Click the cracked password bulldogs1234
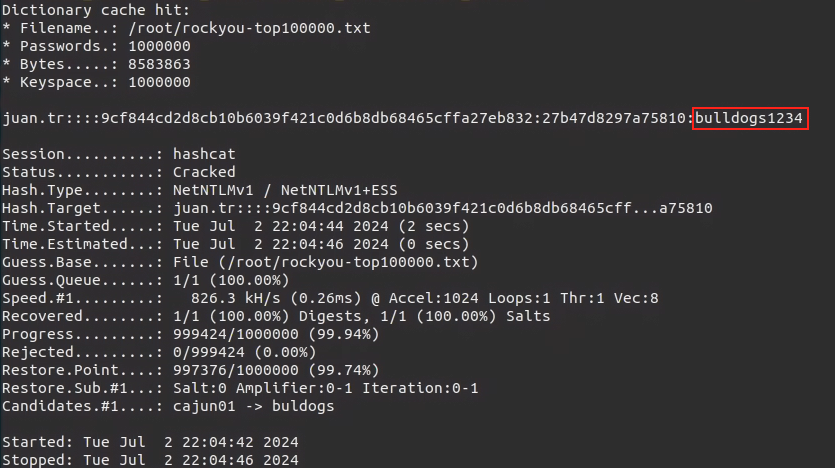Viewport: 835px width, 468px height. pyautogui.click(x=748, y=119)
